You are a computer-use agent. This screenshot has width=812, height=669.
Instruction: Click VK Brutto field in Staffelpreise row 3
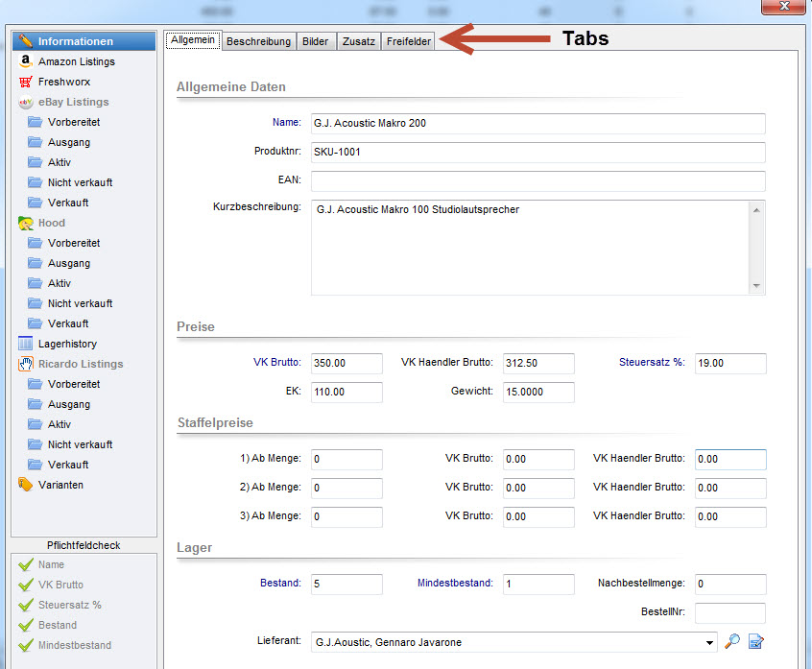[538, 516]
